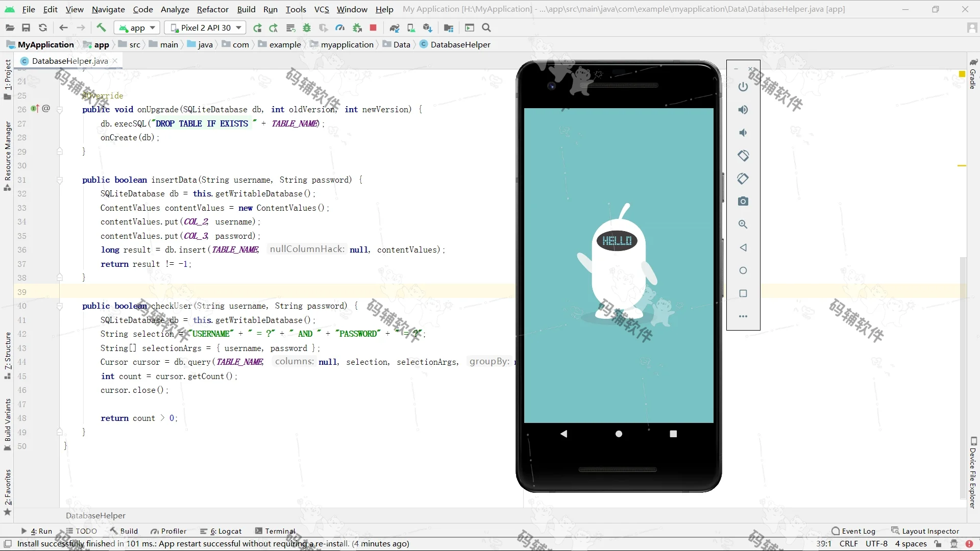Select the Debug app icon

[306, 28]
